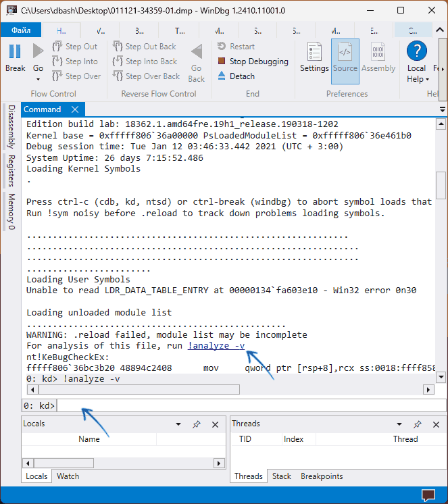The width and height of the screenshot is (448, 504).
Task: Stop Debugging the session
Action: tap(253, 61)
